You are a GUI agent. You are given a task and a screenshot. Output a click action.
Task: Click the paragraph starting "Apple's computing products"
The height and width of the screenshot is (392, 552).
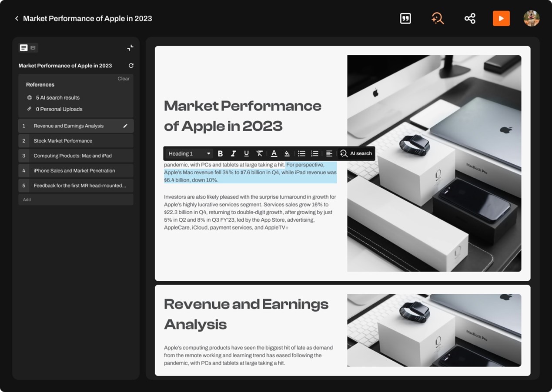point(248,355)
